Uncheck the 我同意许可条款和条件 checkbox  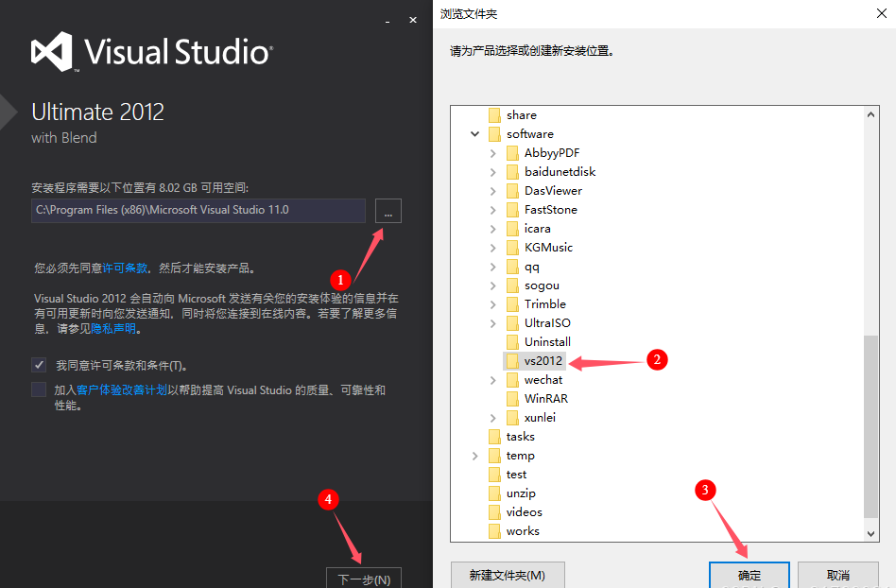tap(38, 365)
